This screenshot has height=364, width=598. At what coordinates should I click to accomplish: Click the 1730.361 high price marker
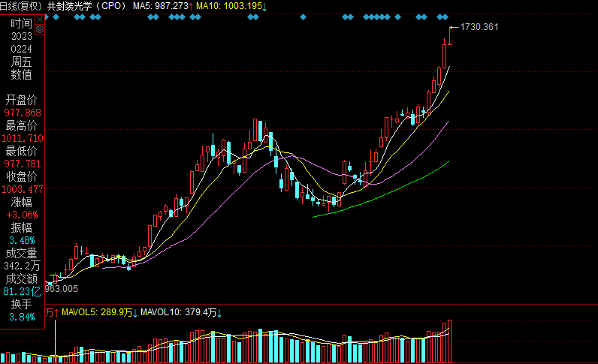point(479,27)
